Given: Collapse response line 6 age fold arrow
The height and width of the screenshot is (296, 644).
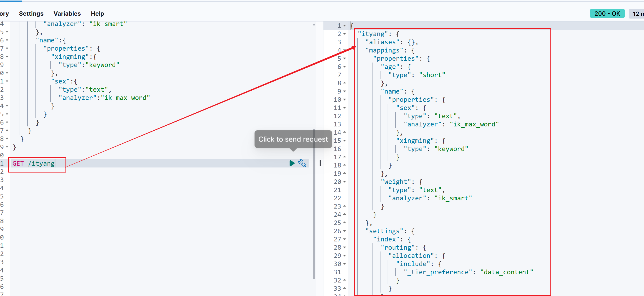Looking at the screenshot, I should pos(345,67).
